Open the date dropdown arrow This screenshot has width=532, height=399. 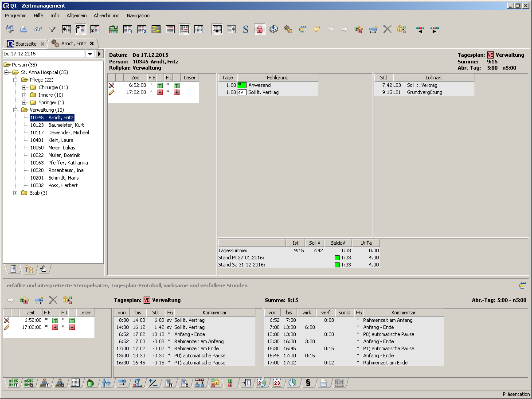click(90, 54)
